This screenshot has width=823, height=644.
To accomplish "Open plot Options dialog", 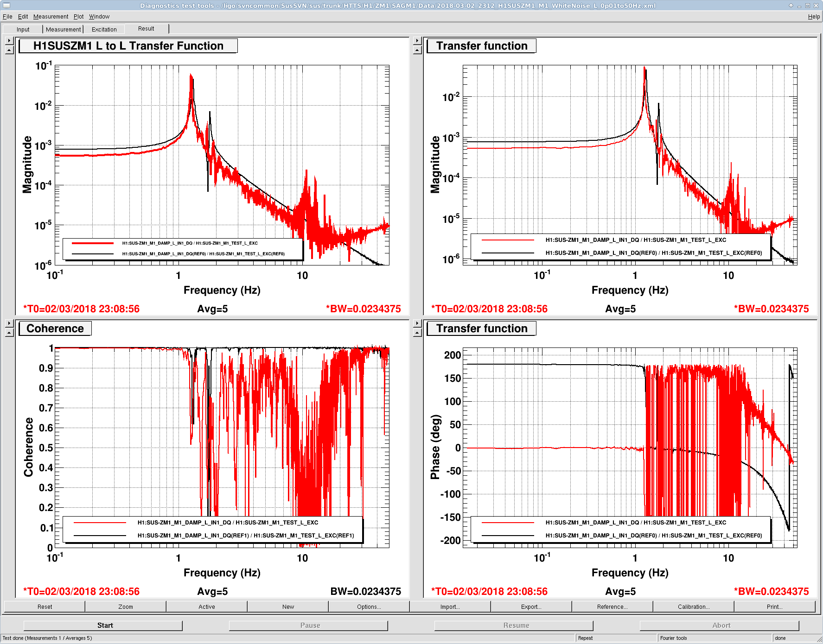I will point(369,606).
